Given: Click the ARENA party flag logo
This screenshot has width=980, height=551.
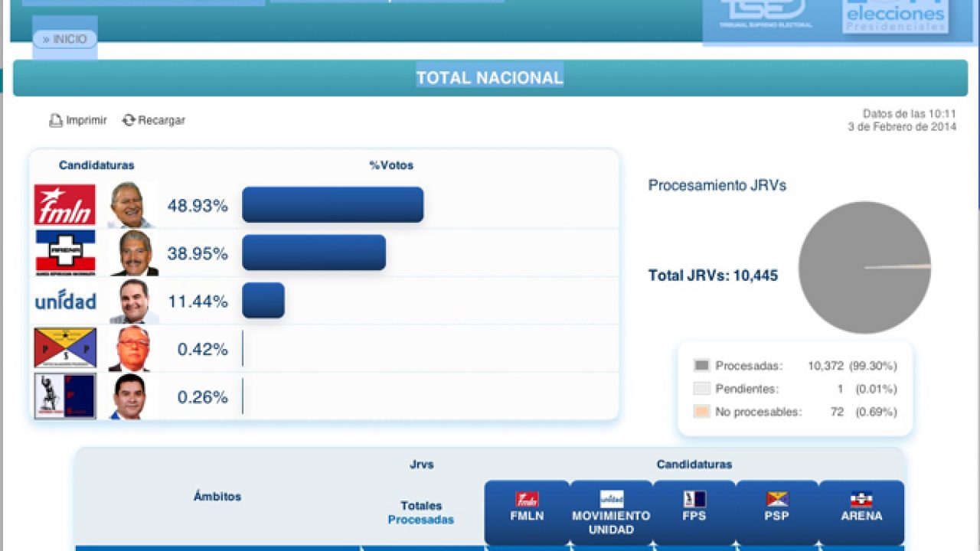Looking at the screenshot, I should (65, 253).
